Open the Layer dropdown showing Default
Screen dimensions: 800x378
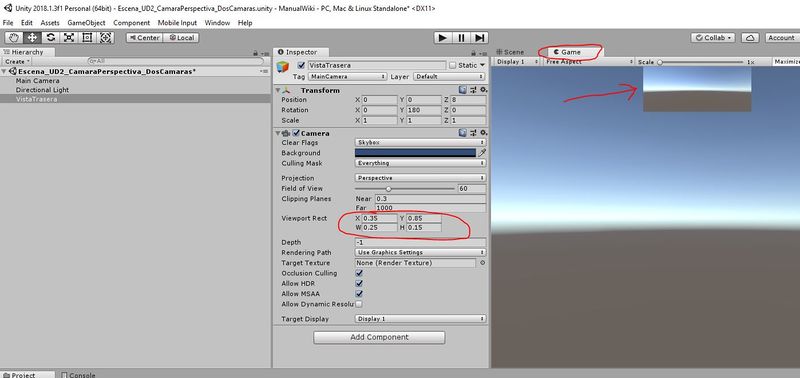(x=449, y=77)
